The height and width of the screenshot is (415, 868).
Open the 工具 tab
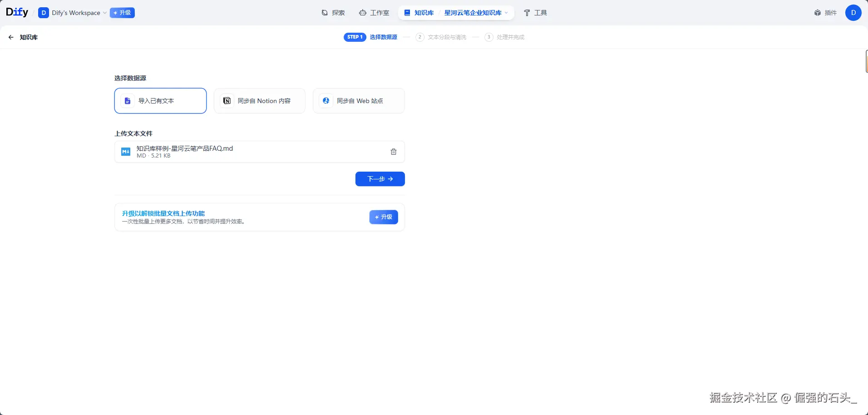pos(535,13)
